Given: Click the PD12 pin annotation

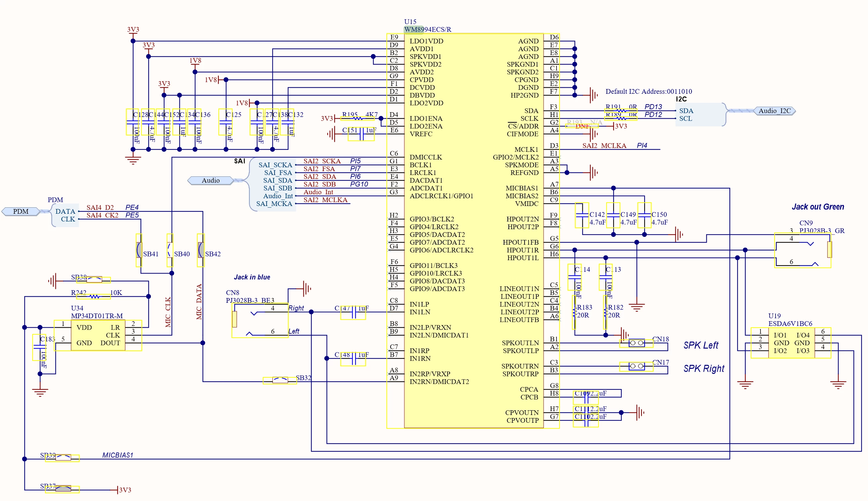Looking at the screenshot, I should pos(653,115).
